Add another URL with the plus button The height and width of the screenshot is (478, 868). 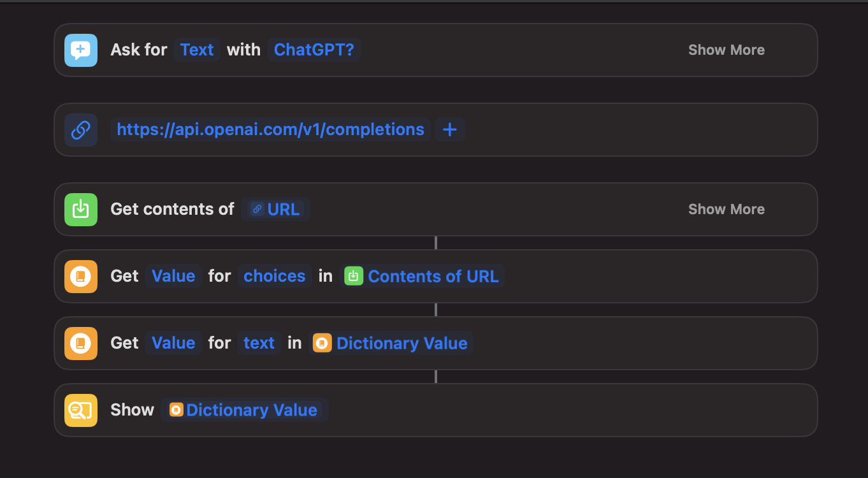pos(450,130)
